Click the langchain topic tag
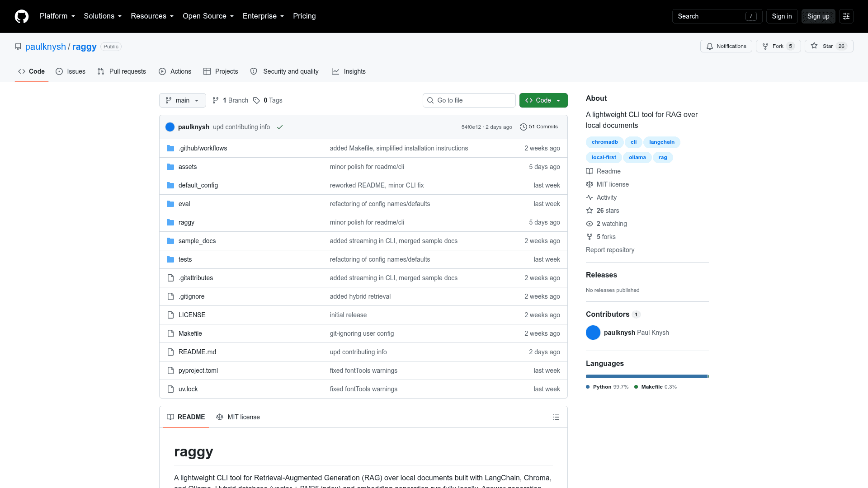 click(x=662, y=142)
